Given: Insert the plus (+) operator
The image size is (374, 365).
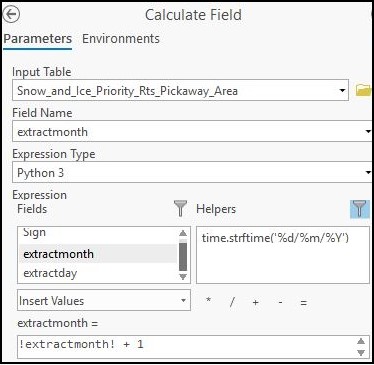Looking at the screenshot, I should 256,302.
